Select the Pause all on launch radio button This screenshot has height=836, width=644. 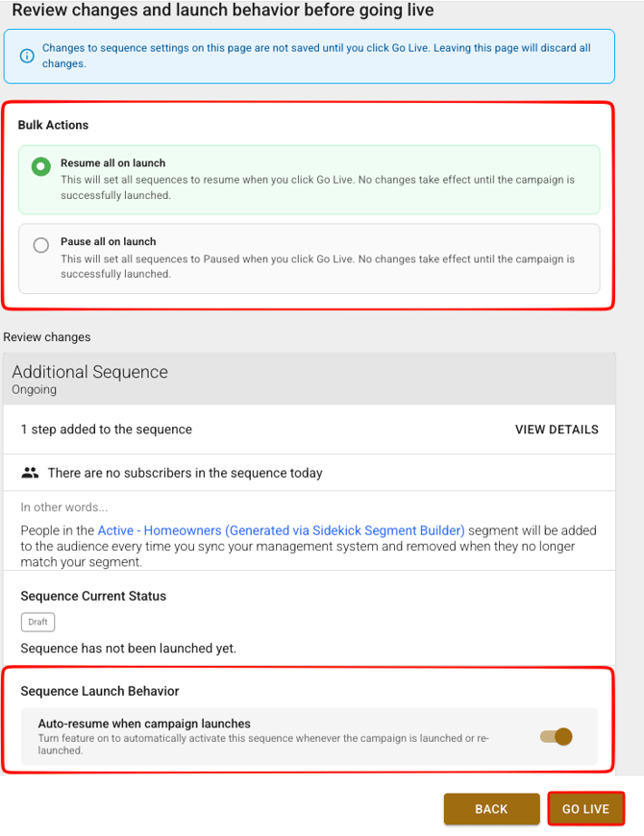point(41,245)
